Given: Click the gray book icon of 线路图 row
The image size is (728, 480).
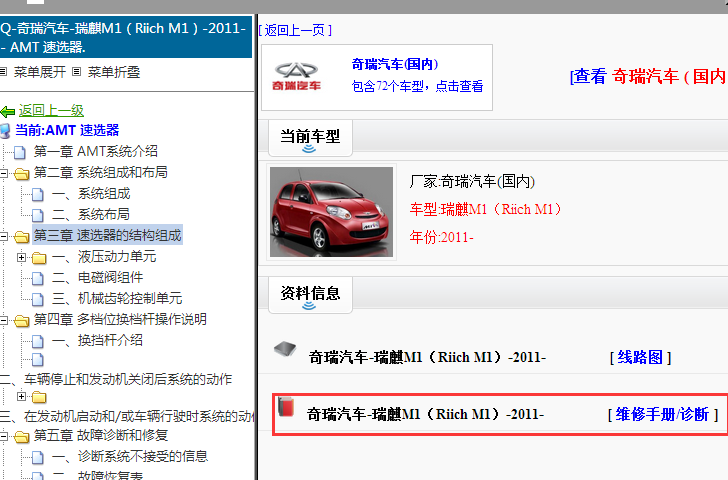Looking at the screenshot, I should click(x=285, y=349).
